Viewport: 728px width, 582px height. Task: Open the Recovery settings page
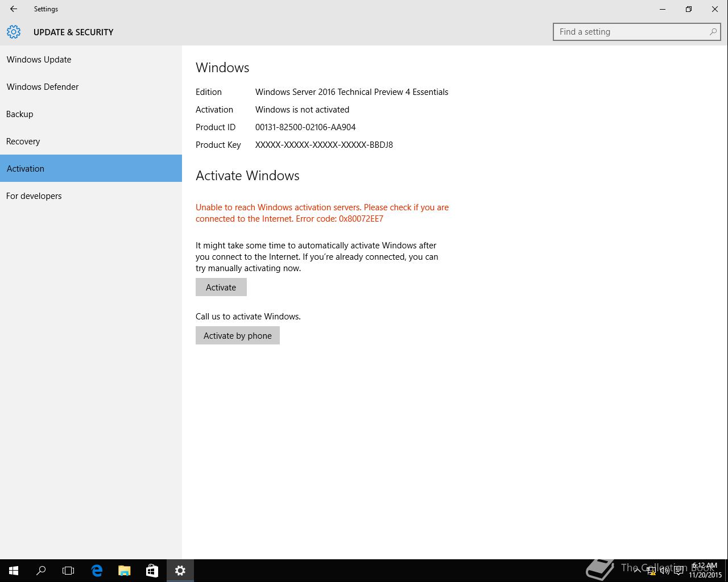point(91,141)
